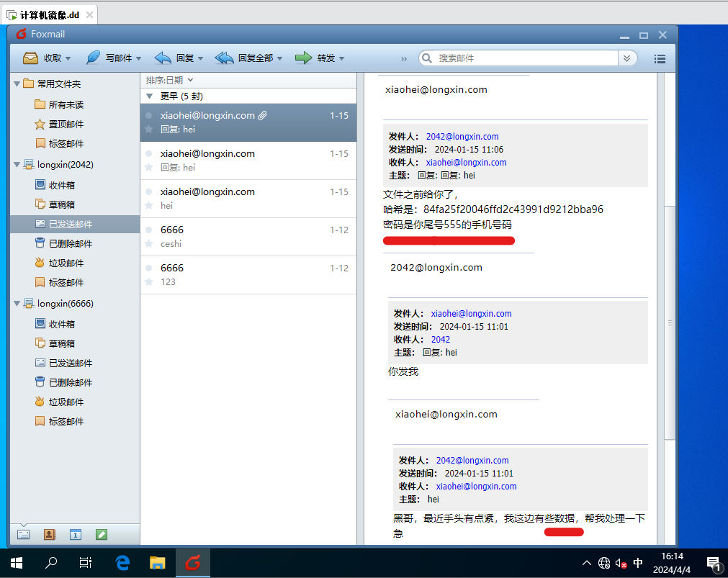Click Foxmail icon in taskbar
This screenshot has height=578, width=728.
pyautogui.click(x=193, y=563)
